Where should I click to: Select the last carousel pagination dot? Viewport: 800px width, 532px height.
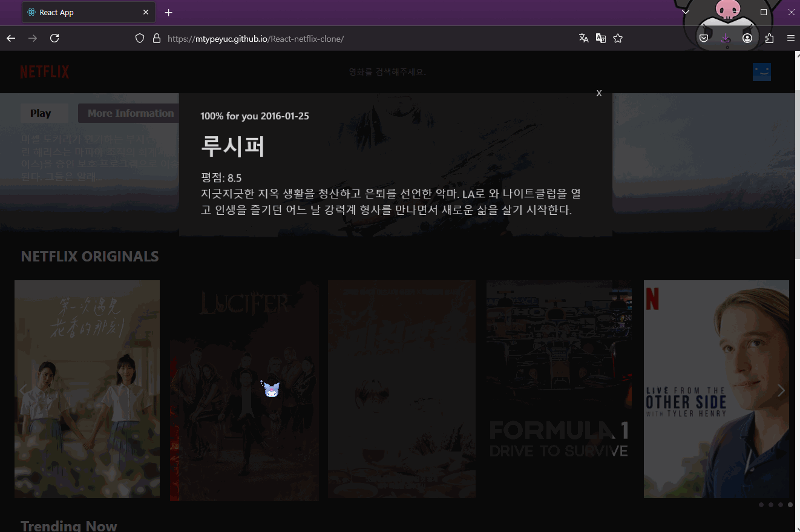point(790,505)
